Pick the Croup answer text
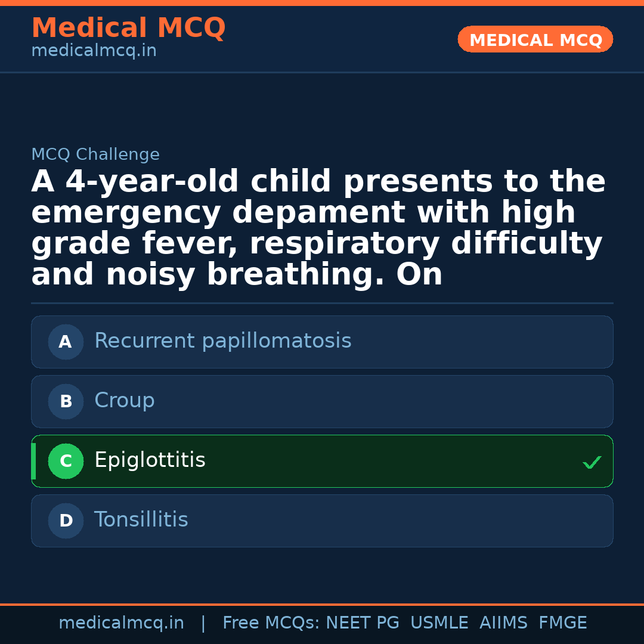 pos(124,401)
